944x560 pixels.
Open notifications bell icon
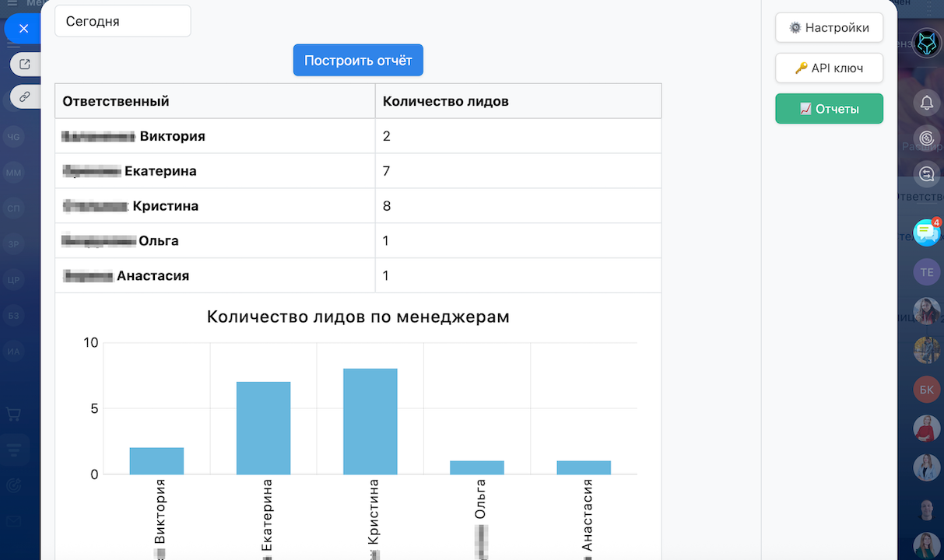[927, 103]
